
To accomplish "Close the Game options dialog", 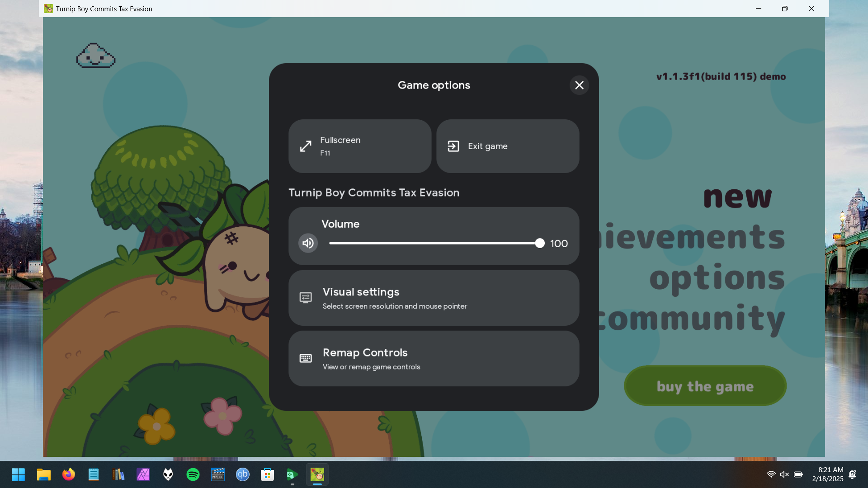I will pyautogui.click(x=579, y=85).
